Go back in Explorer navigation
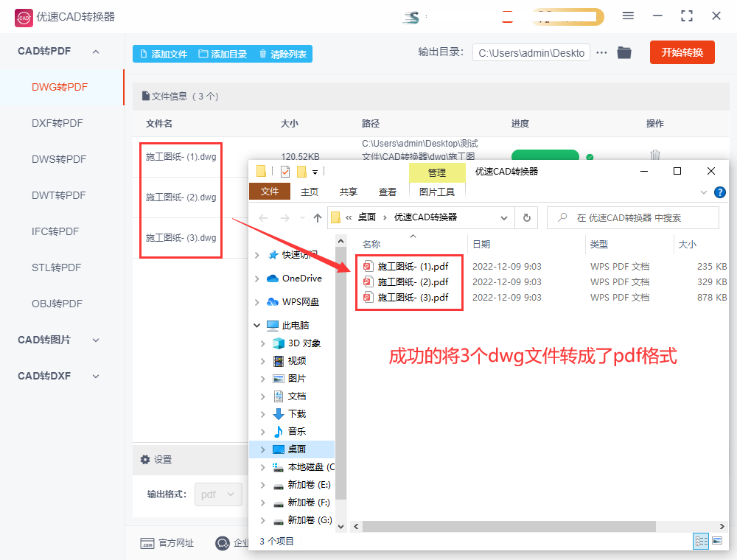 [263, 218]
